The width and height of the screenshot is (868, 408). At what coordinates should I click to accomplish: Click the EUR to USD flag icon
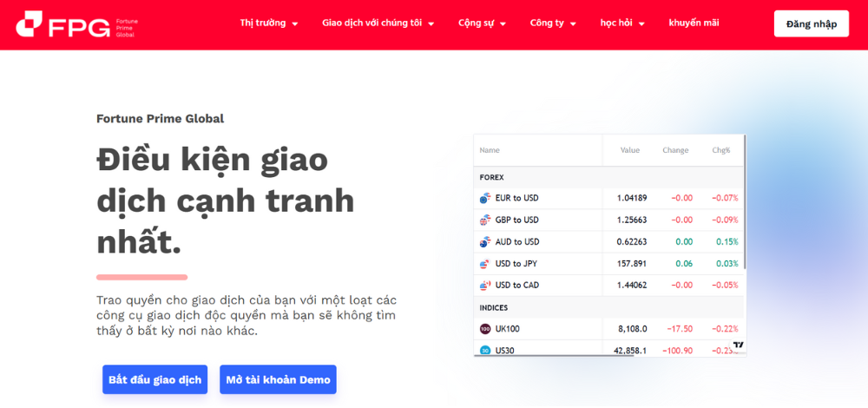pos(485,198)
